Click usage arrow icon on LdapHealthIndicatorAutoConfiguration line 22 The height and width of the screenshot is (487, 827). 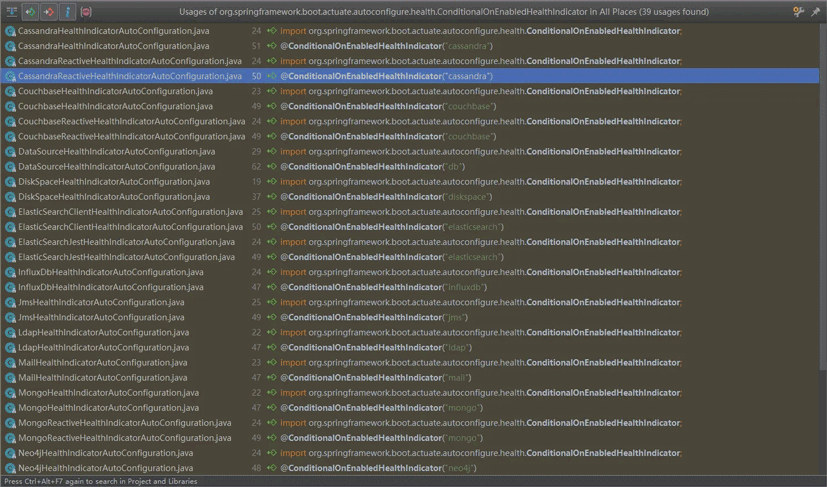click(x=272, y=332)
